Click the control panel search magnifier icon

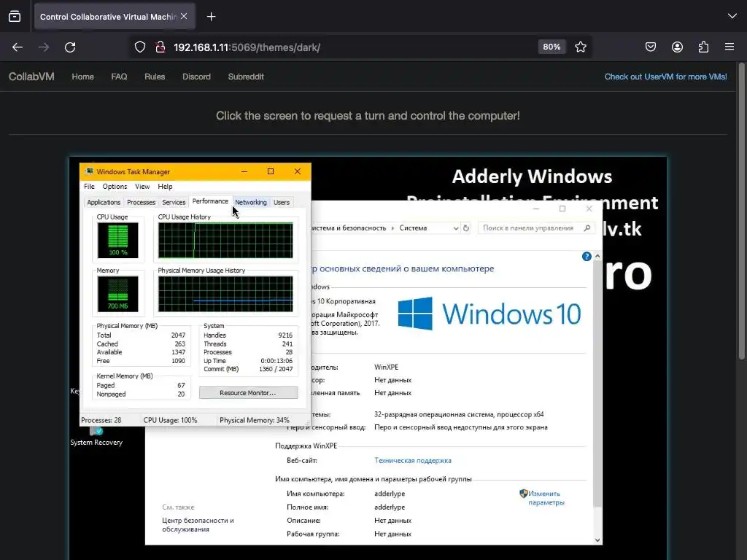[587, 228]
